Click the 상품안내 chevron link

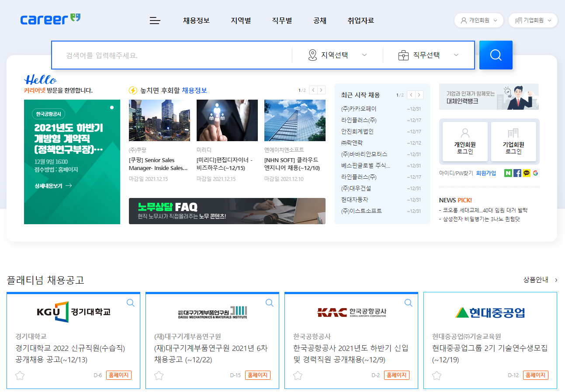pyautogui.click(x=541, y=280)
